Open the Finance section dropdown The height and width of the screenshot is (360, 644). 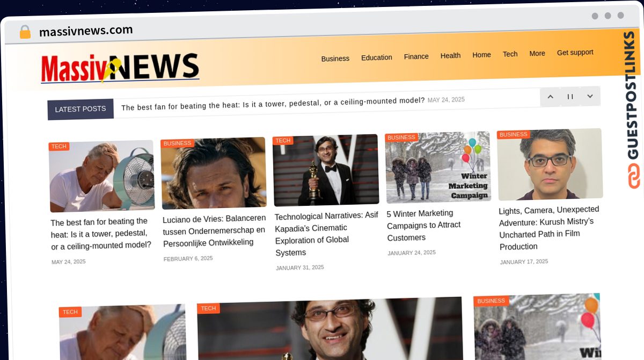(x=416, y=56)
